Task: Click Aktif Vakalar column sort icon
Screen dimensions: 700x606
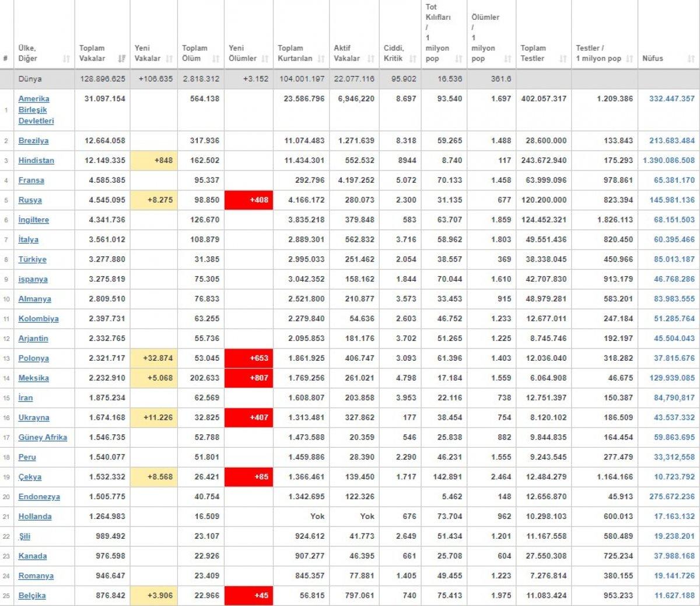Action: (x=371, y=58)
